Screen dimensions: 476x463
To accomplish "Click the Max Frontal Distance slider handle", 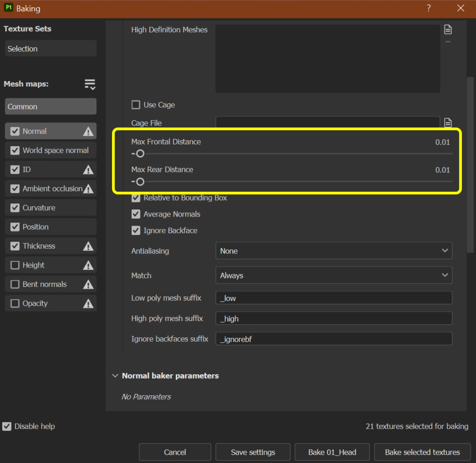I will [x=140, y=154].
